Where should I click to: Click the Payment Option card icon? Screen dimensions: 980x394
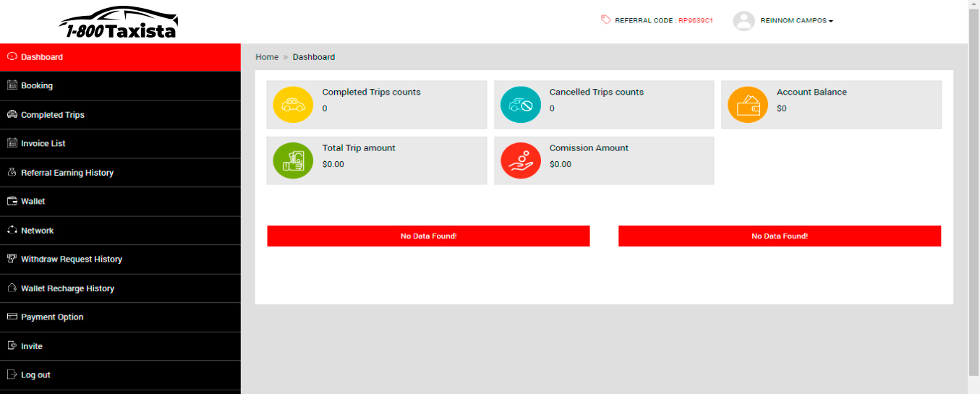[12, 317]
